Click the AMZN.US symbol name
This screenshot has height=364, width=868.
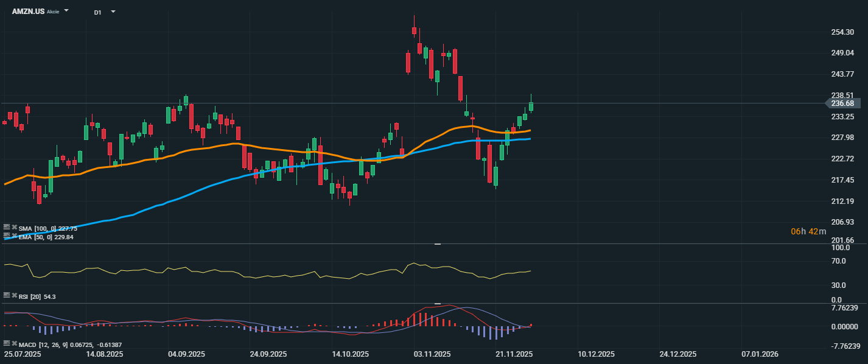[x=28, y=12]
